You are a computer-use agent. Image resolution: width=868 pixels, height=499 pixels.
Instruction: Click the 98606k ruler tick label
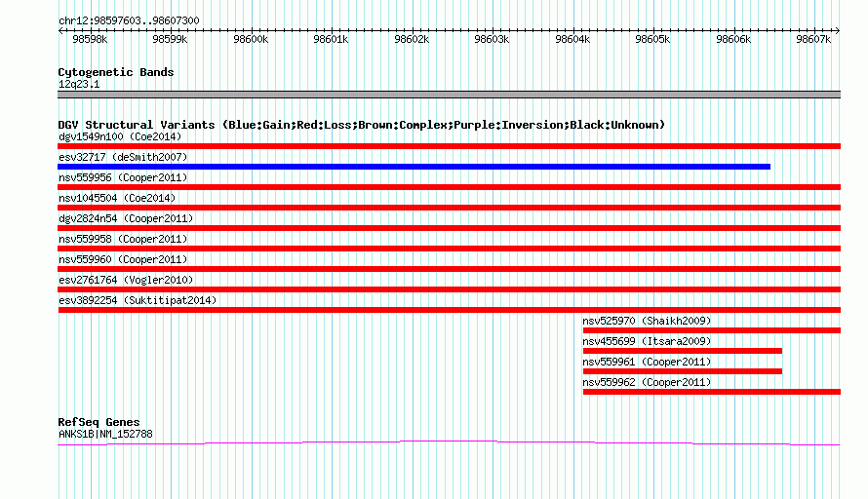click(x=733, y=39)
